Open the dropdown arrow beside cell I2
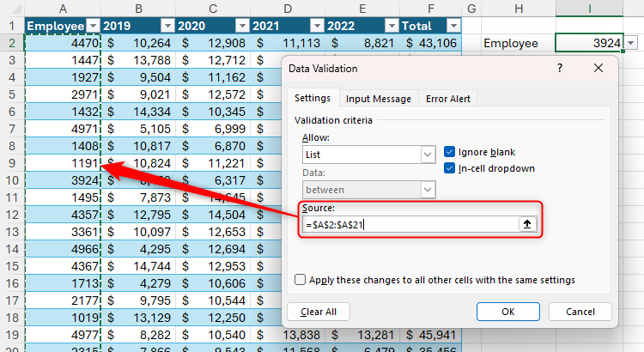 click(632, 43)
